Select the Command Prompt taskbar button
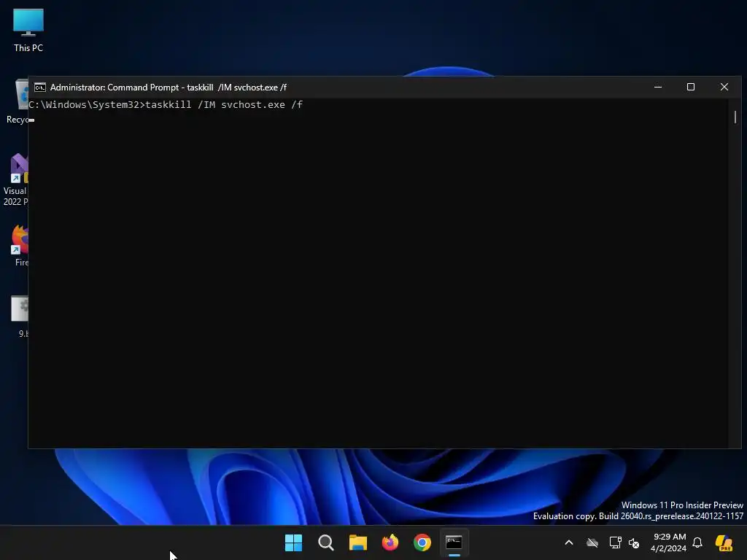Image resolution: width=747 pixels, height=560 pixels. pos(454,542)
